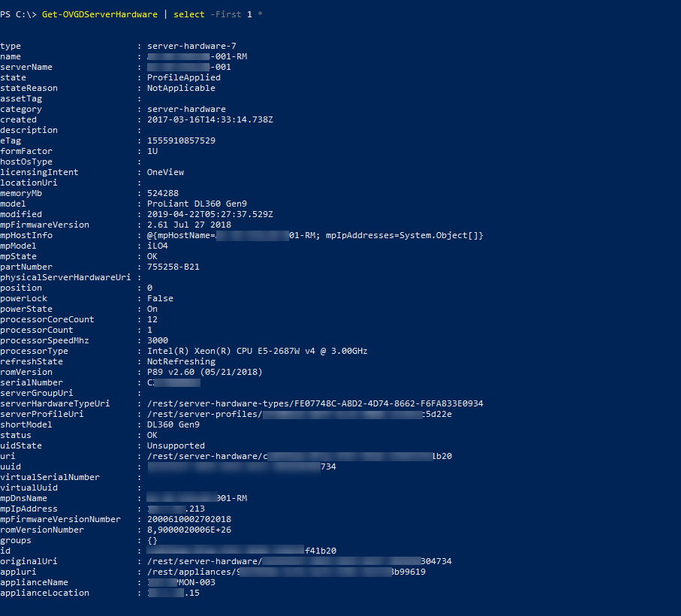
Task: Click the processorType Intel Xeon value
Action: [x=257, y=351]
